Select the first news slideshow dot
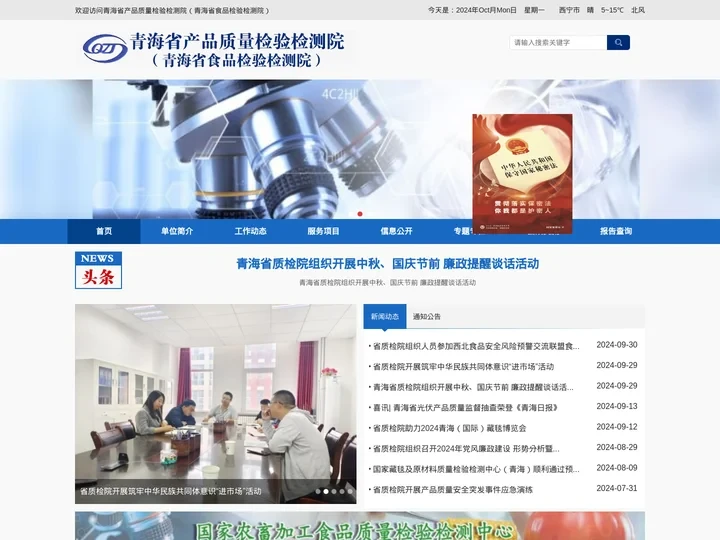Image resolution: width=720 pixels, height=540 pixels. [318, 491]
